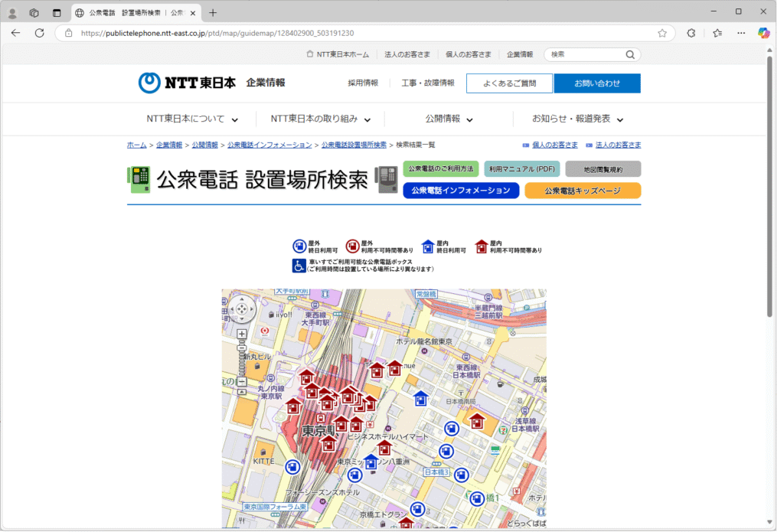The width and height of the screenshot is (784, 532).
Task: Open NTT東日本ホーム in the top bar
Action: [x=338, y=54]
